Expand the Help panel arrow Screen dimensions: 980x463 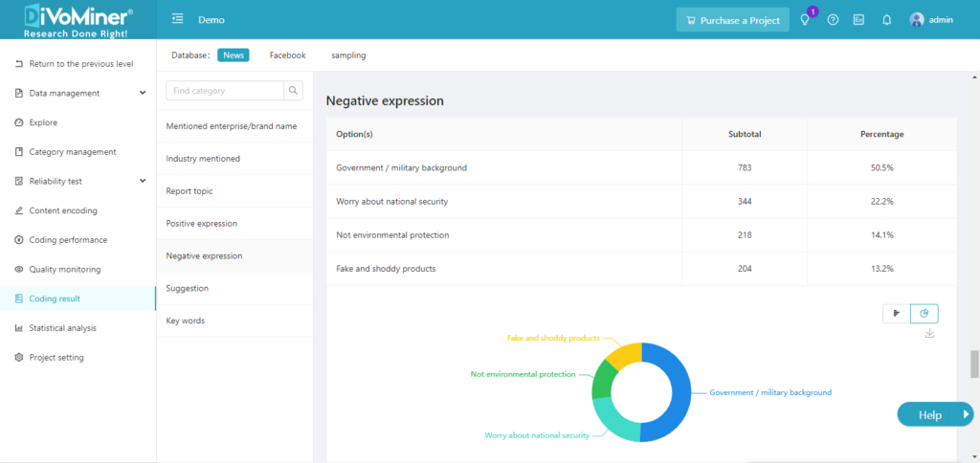(966, 413)
